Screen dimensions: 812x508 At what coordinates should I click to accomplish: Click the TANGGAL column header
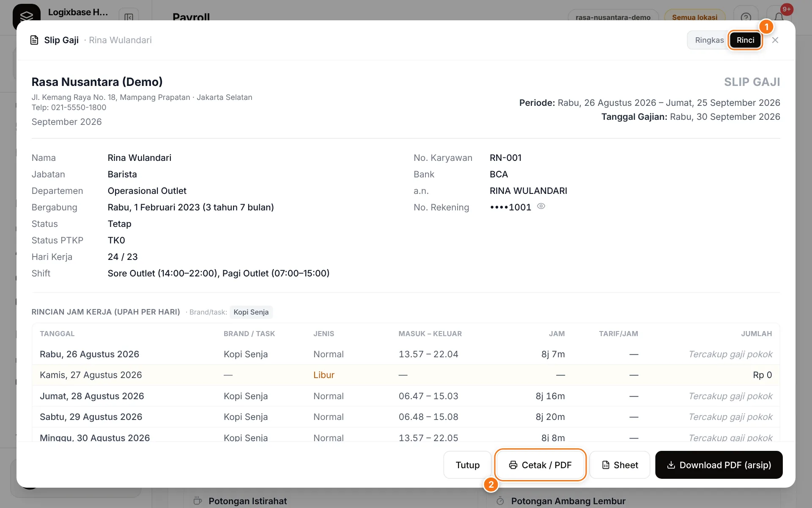57,334
